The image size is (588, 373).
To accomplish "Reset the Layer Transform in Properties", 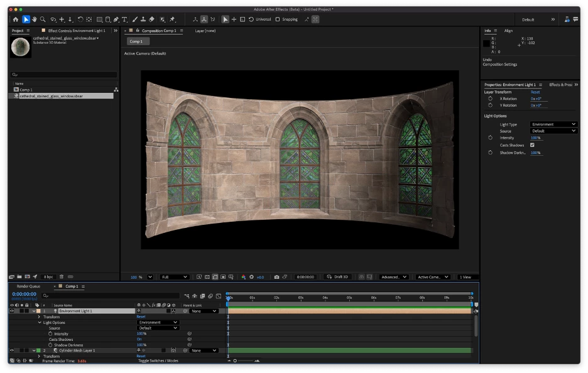I will coord(535,92).
